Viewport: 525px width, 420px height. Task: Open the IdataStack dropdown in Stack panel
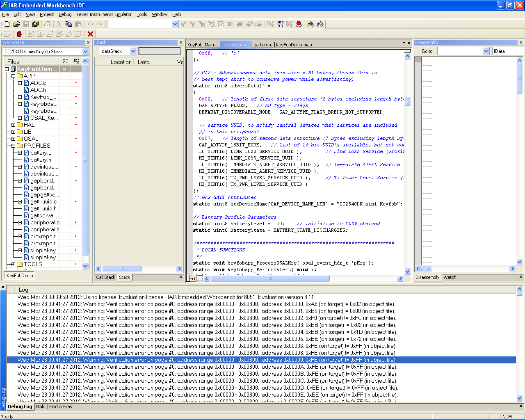point(133,51)
